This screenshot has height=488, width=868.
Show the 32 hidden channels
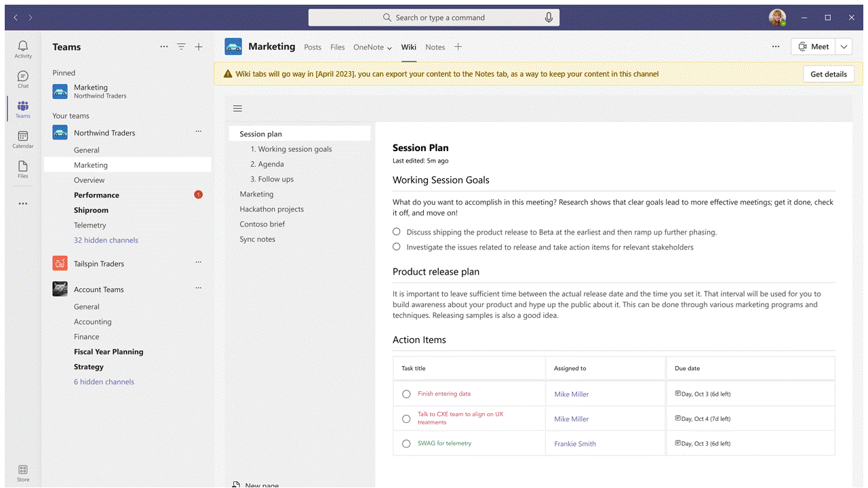(106, 240)
